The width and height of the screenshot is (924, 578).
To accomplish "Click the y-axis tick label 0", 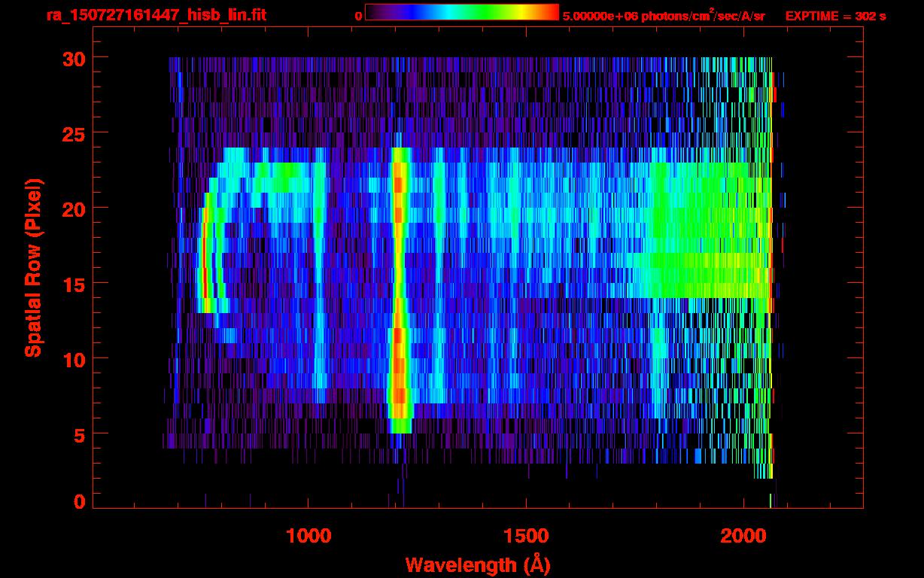I will 80,500.
